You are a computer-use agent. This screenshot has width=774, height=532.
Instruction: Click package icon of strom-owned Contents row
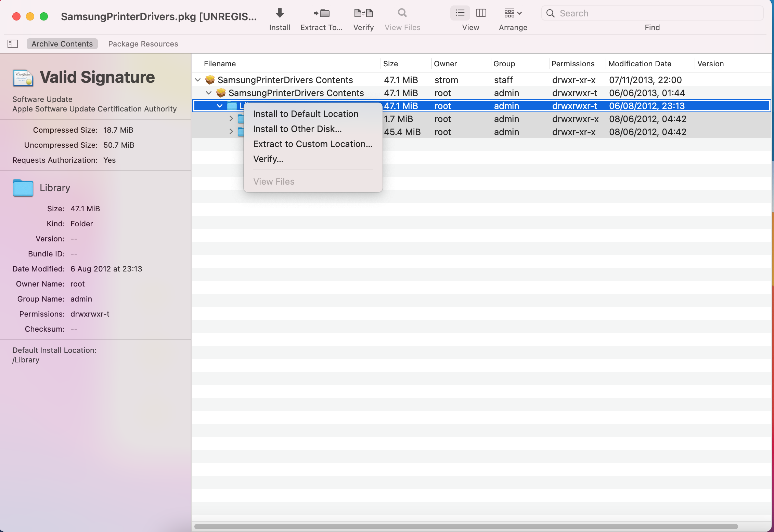pyautogui.click(x=210, y=80)
